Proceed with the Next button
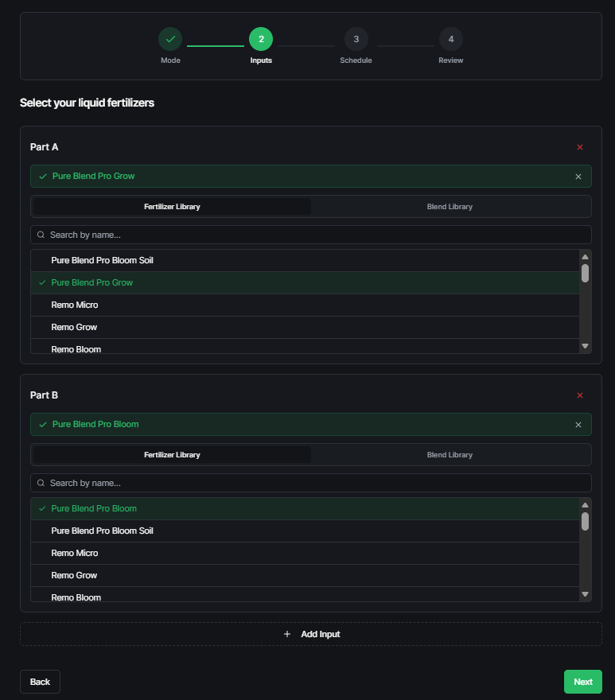 click(583, 682)
